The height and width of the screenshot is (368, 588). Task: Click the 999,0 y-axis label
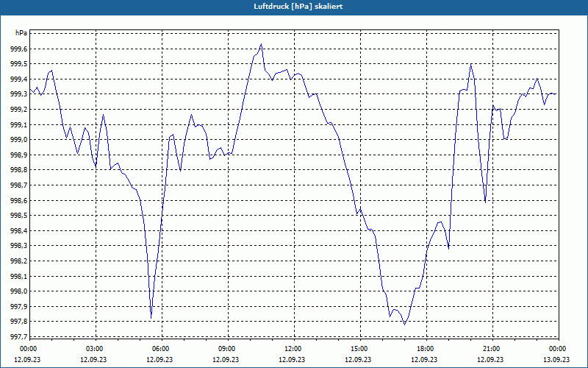coord(19,140)
